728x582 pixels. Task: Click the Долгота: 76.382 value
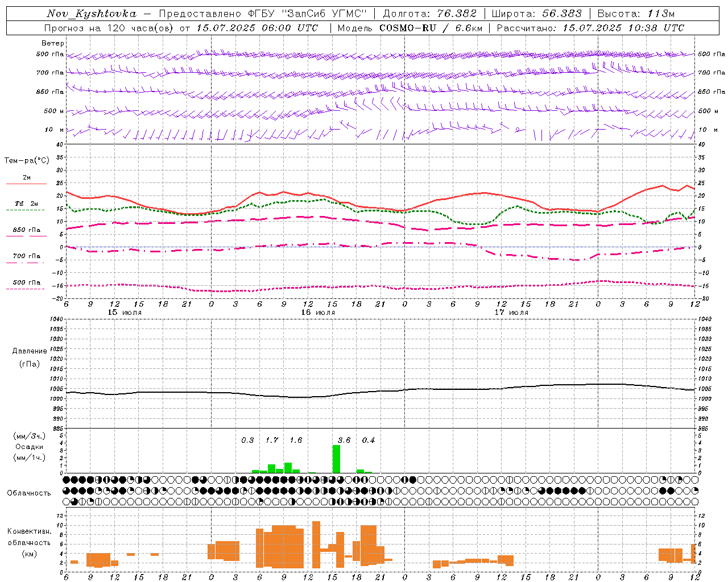[429, 14]
